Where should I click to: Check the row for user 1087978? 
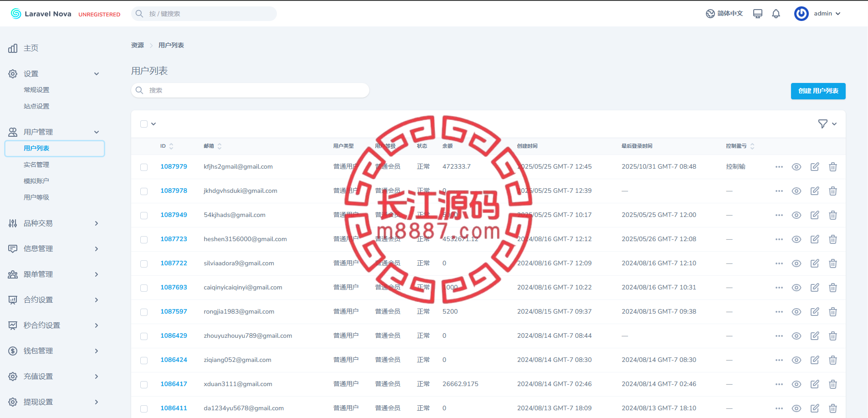point(144,191)
